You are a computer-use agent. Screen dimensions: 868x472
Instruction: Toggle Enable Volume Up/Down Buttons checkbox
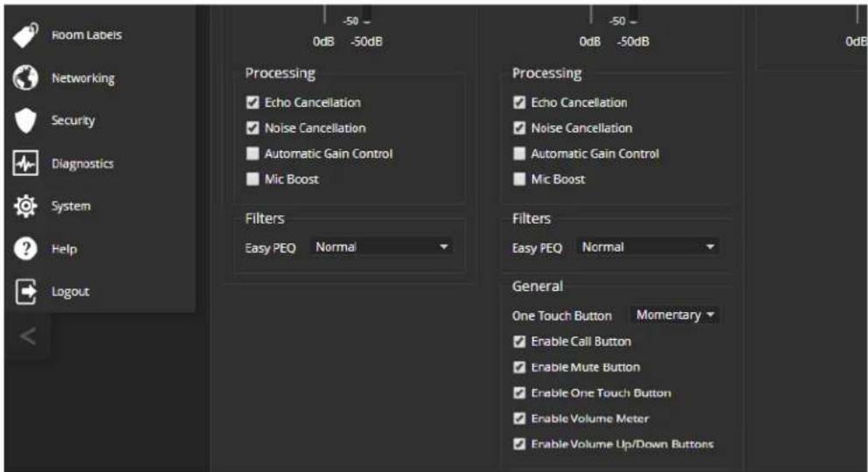[519, 444]
